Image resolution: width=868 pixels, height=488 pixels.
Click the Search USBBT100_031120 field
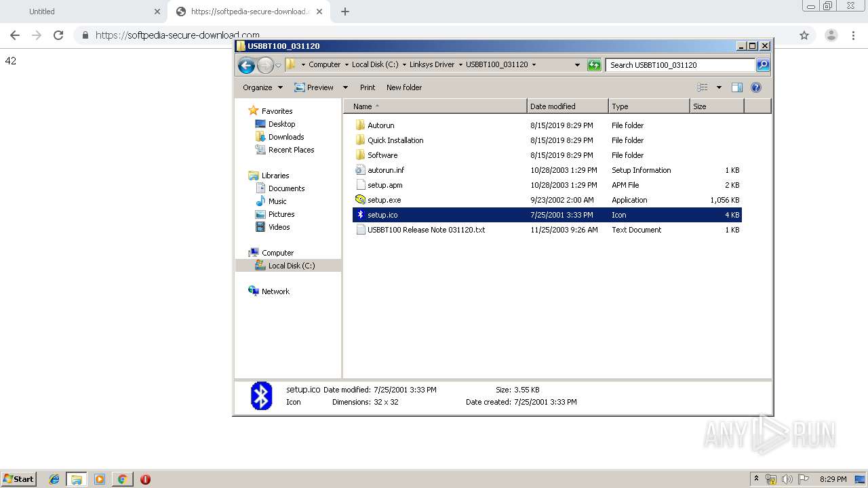(x=680, y=65)
